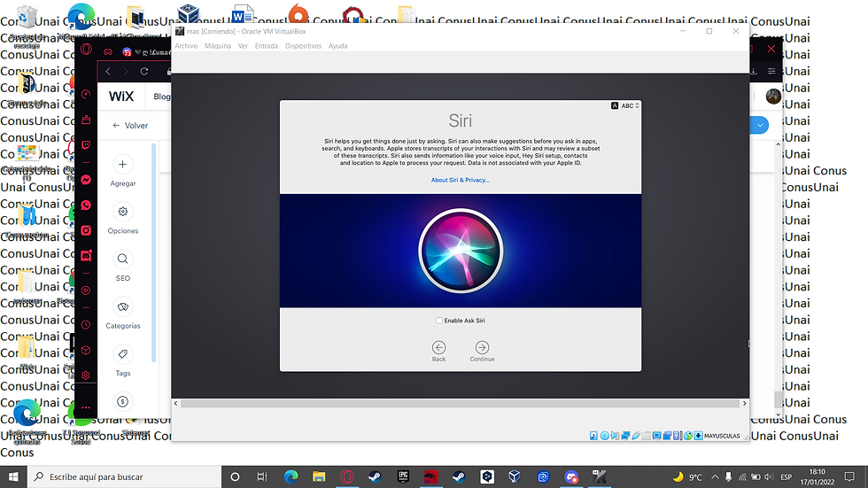This screenshot has height=488, width=868.
Task: Open Opera downloads icon
Action: point(754,72)
